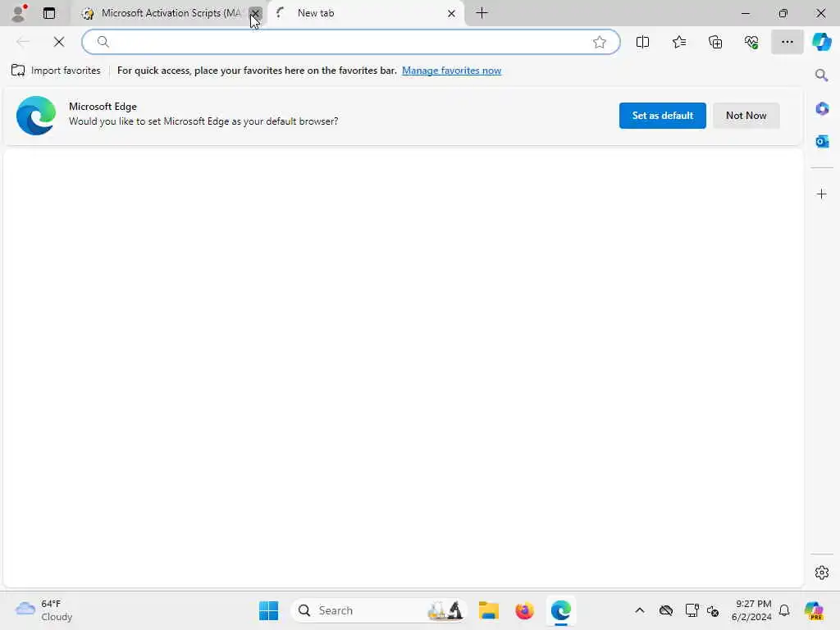Set Edge as default browser
The height and width of the screenshot is (630, 840).
click(x=662, y=115)
